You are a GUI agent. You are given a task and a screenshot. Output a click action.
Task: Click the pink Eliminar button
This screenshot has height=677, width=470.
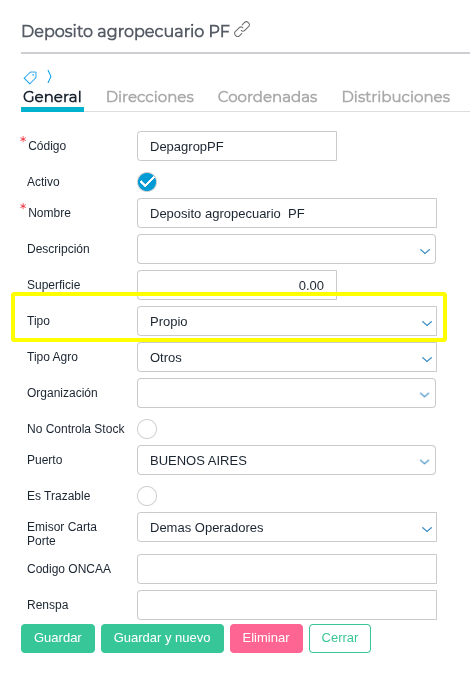click(266, 638)
